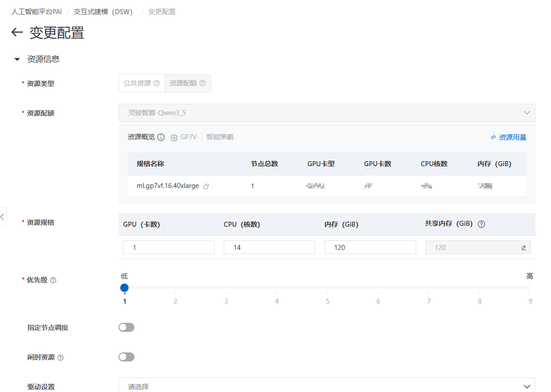551x392 pixels.
Task: Click the 节点总数 column header
Action: point(264,164)
